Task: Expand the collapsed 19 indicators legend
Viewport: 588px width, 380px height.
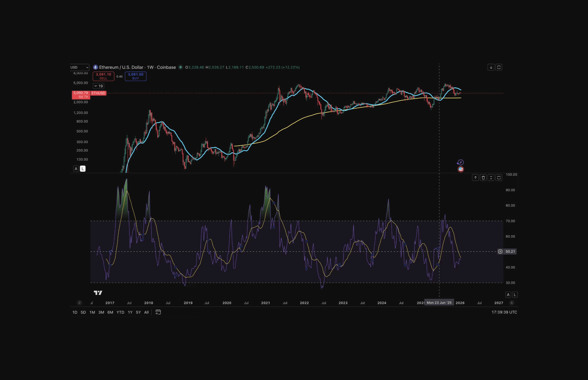Action: click(x=98, y=86)
